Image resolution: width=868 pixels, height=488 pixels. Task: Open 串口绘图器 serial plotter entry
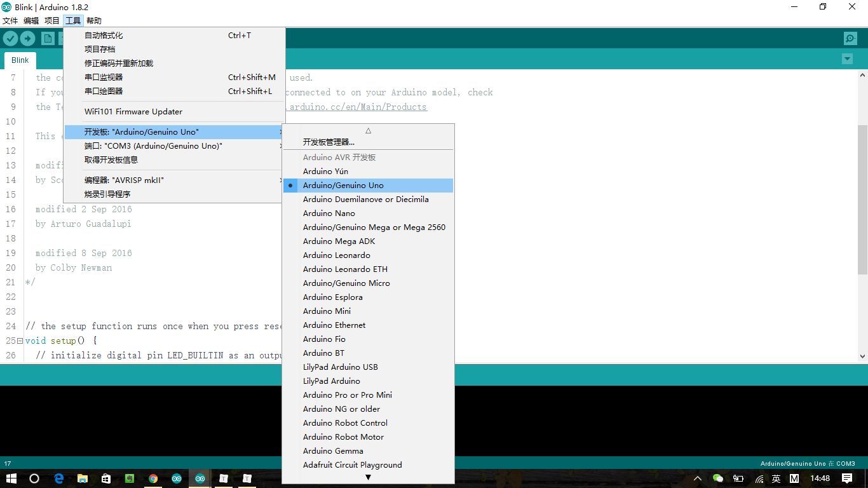tap(174, 91)
